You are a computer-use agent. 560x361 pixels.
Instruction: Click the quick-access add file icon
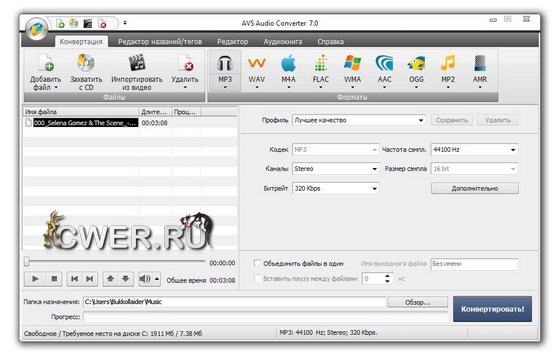61,24
